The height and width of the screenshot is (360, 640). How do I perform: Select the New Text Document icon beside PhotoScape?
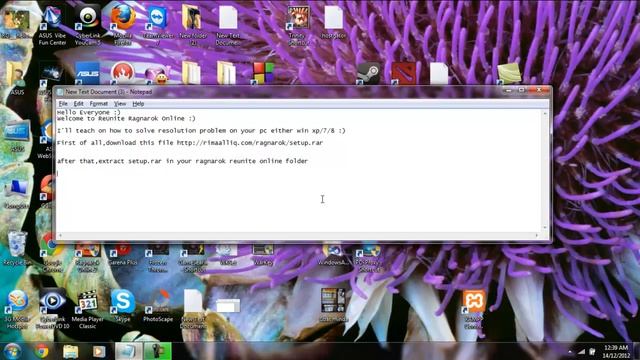(x=193, y=309)
